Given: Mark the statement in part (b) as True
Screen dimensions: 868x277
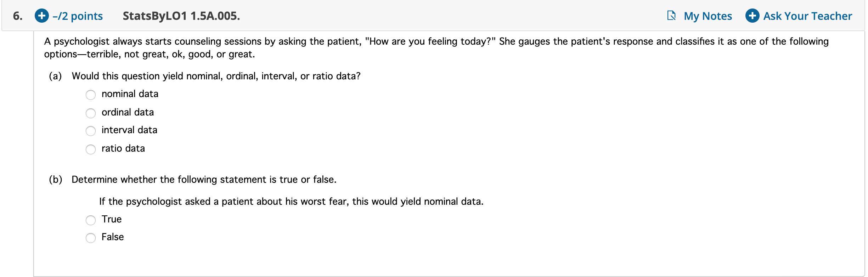Looking at the screenshot, I should click(91, 220).
